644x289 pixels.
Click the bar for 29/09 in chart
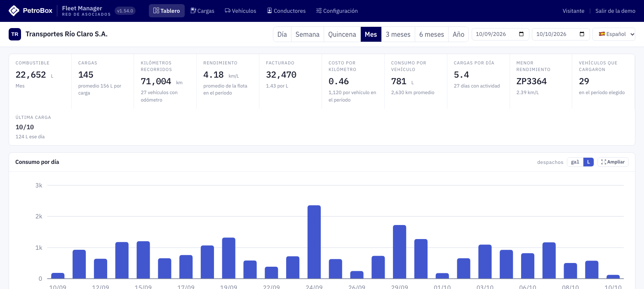click(400, 252)
